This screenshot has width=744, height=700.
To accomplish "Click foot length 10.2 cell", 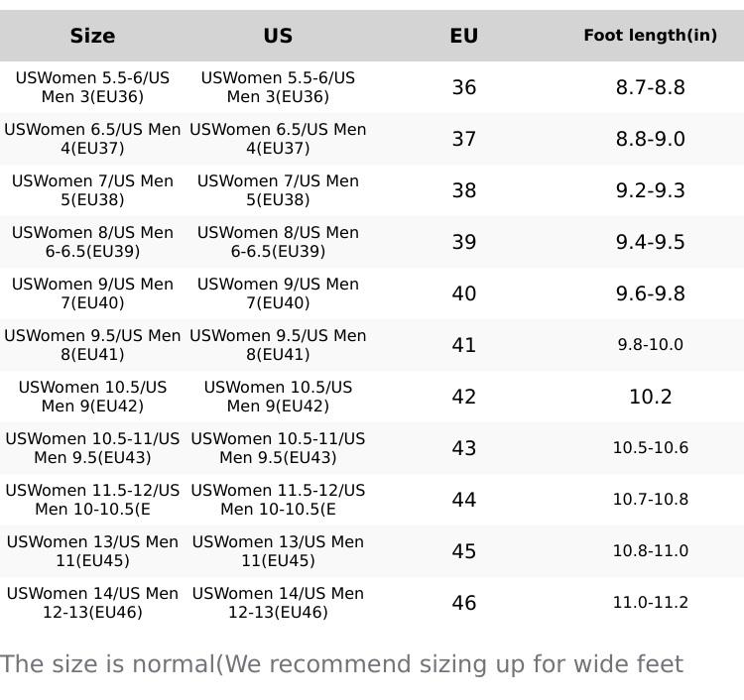I will point(650,397).
